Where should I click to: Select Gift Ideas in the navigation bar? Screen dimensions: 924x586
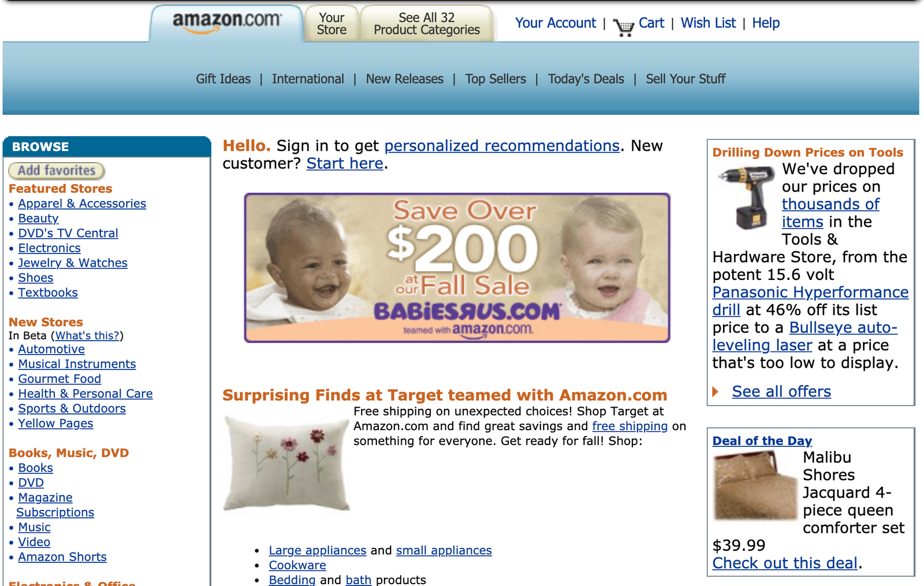point(223,79)
